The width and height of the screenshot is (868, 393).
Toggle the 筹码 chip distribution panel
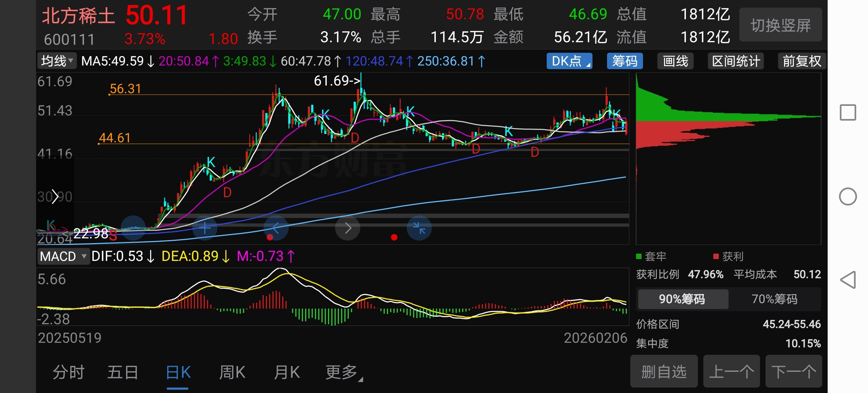click(x=624, y=61)
